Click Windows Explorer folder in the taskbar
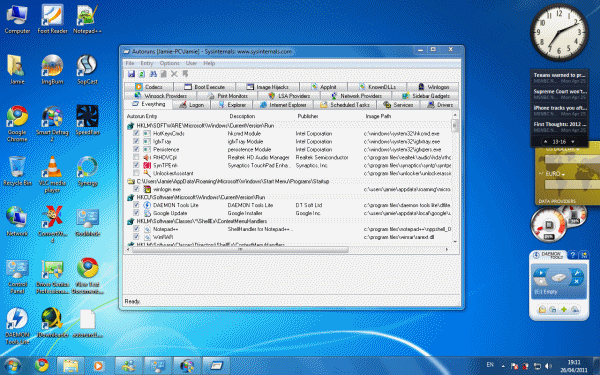This screenshot has width=600, height=375. point(70,365)
